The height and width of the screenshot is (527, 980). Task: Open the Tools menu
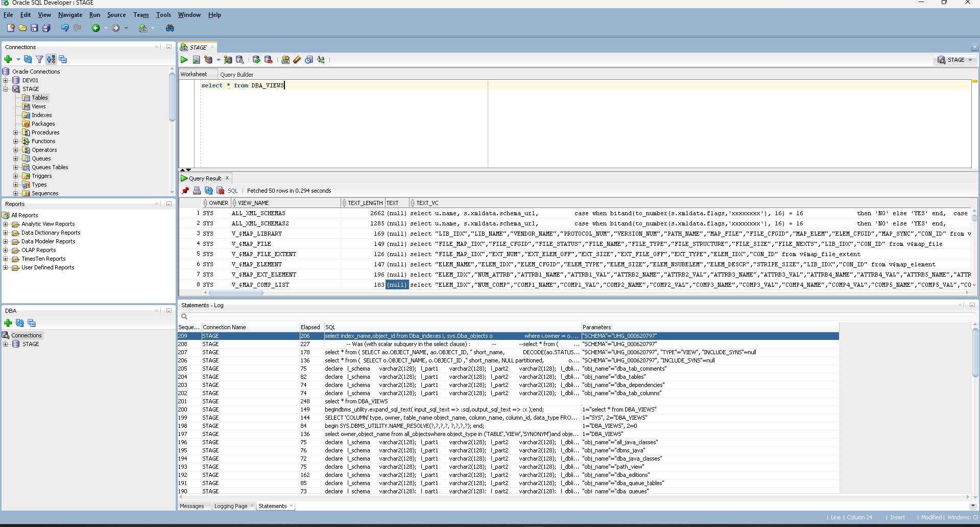(x=163, y=15)
